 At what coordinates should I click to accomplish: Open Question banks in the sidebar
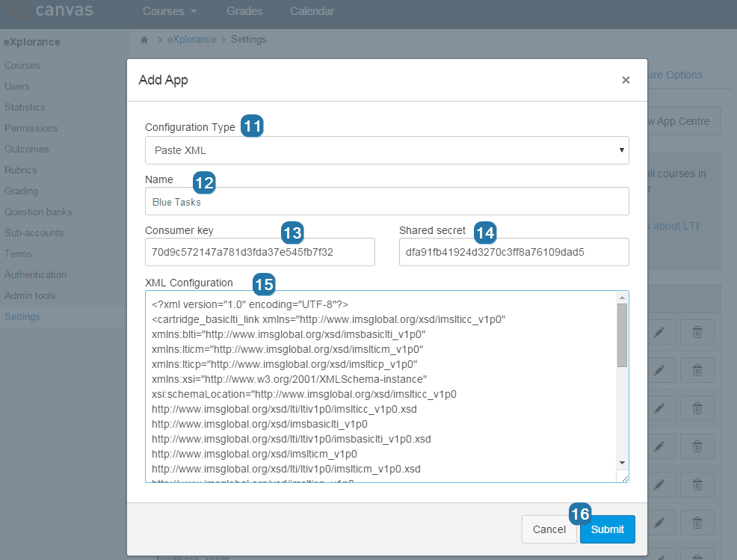[x=38, y=212]
